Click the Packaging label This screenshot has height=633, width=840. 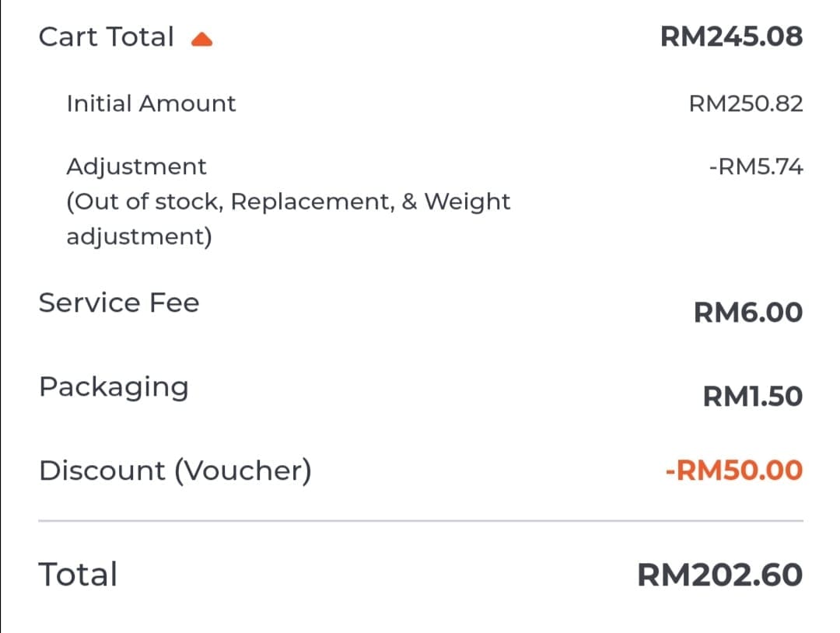pyautogui.click(x=114, y=388)
